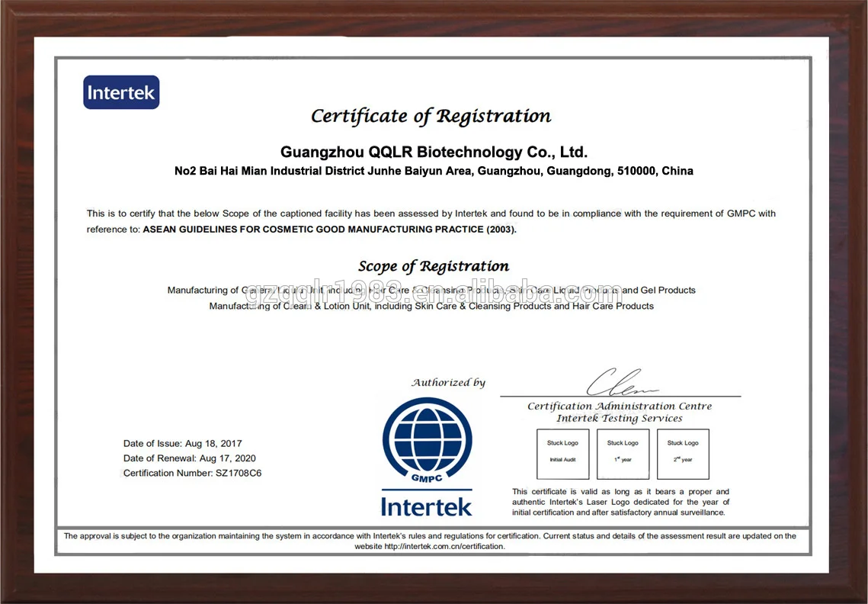The height and width of the screenshot is (604, 868).
Task: Click the handwritten signature above the line
Action: [621, 381]
